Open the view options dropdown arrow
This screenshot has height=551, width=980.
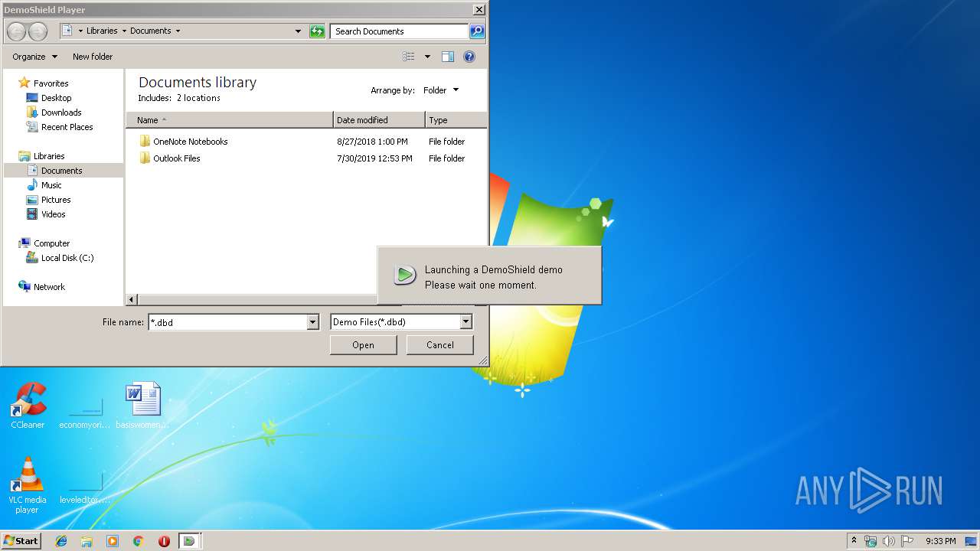point(427,57)
